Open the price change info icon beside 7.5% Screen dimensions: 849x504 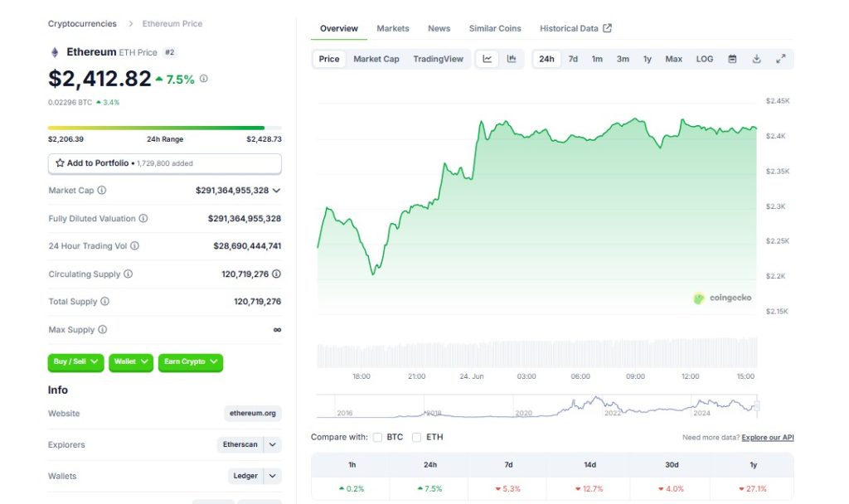204,79
